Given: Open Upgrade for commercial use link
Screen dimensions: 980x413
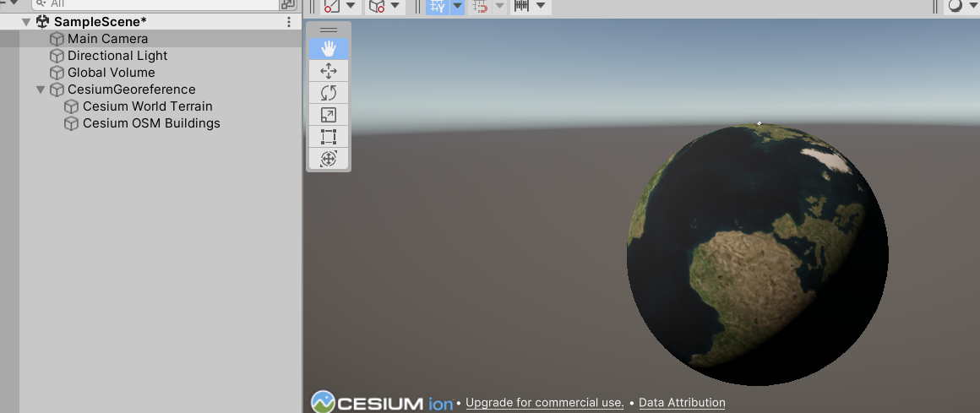Looking at the screenshot, I should coord(545,403).
